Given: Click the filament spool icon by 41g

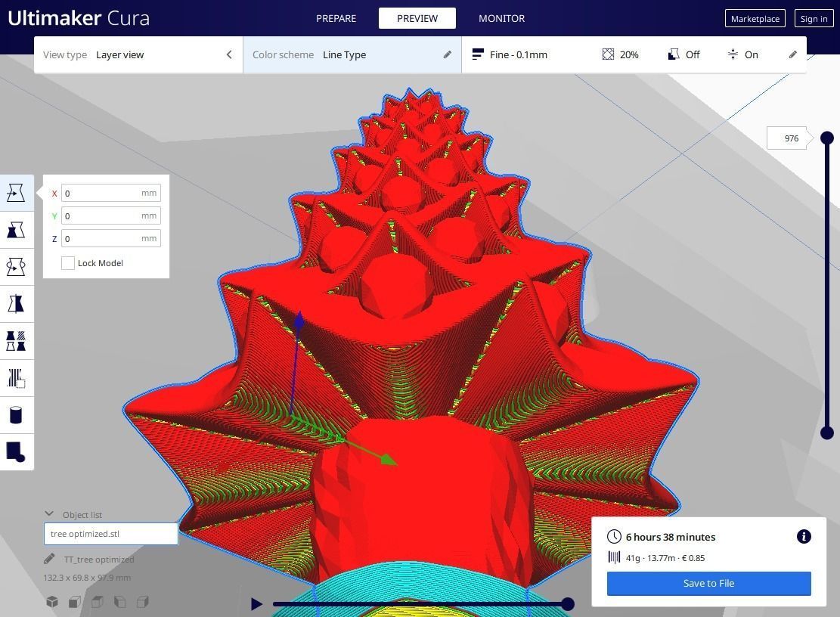Looking at the screenshot, I should click(x=614, y=557).
